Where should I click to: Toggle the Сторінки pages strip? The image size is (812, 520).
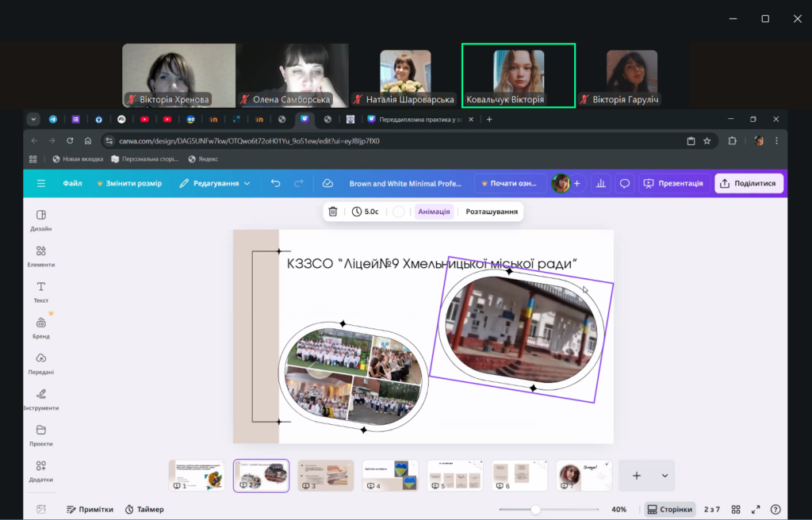point(670,509)
